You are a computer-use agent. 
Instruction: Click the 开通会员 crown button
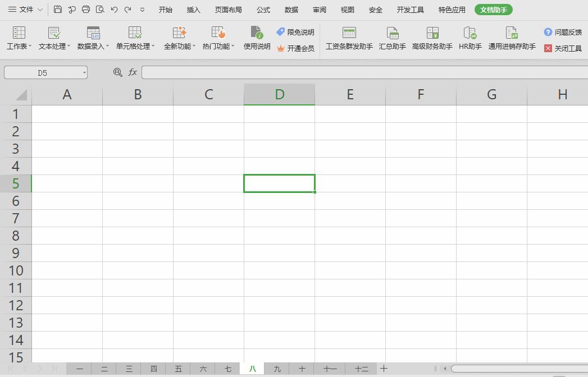tap(295, 48)
